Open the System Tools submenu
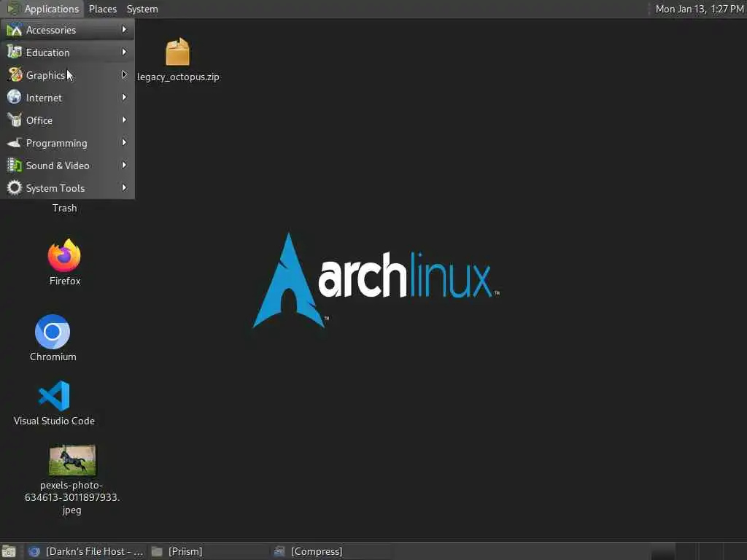 (x=67, y=188)
